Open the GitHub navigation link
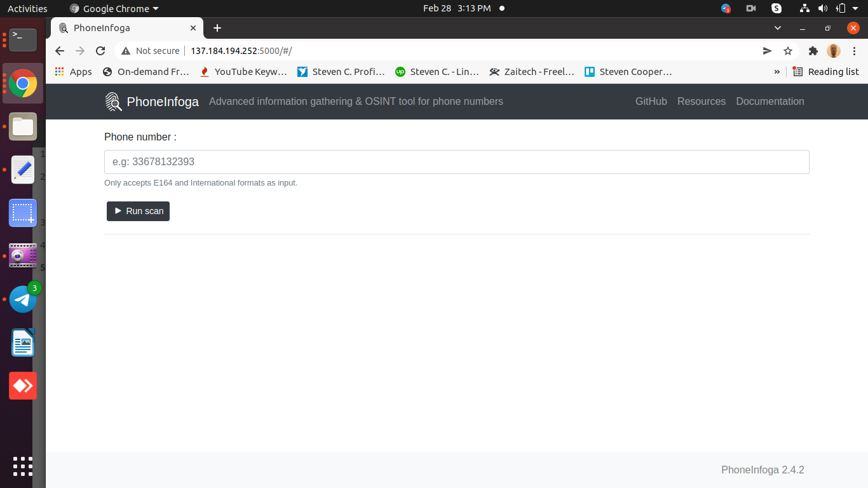 point(651,102)
